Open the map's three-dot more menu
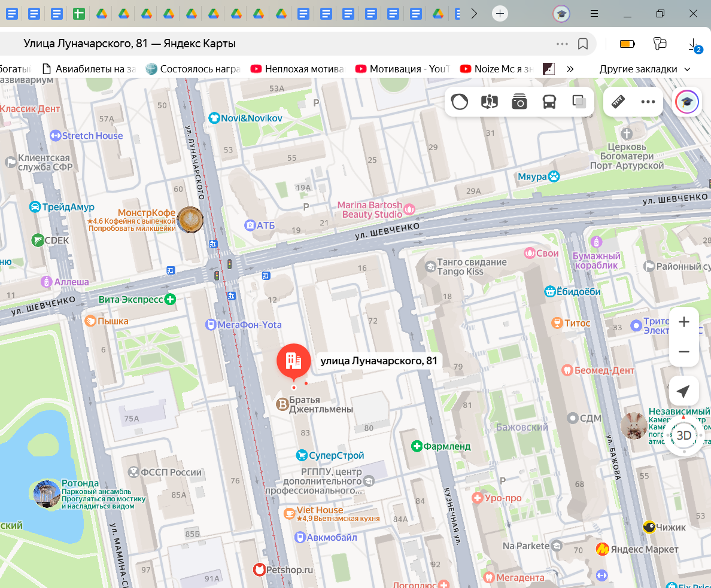711x588 pixels. point(648,102)
